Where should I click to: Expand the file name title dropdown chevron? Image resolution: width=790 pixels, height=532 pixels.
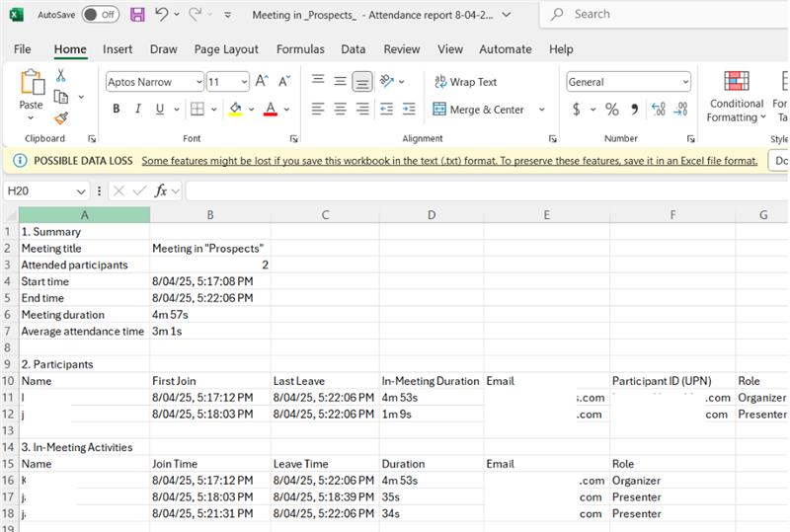click(507, 15)
